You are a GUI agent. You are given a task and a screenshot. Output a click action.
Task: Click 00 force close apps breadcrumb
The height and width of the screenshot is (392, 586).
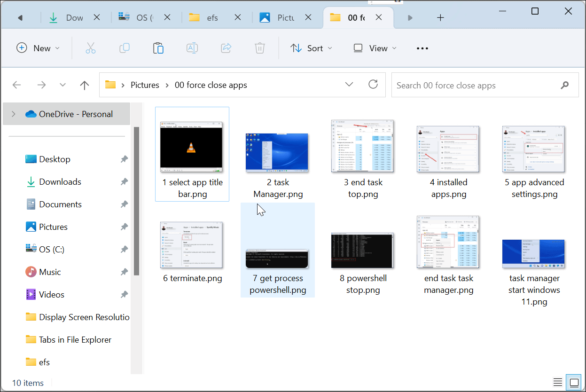tap(211, 85)
